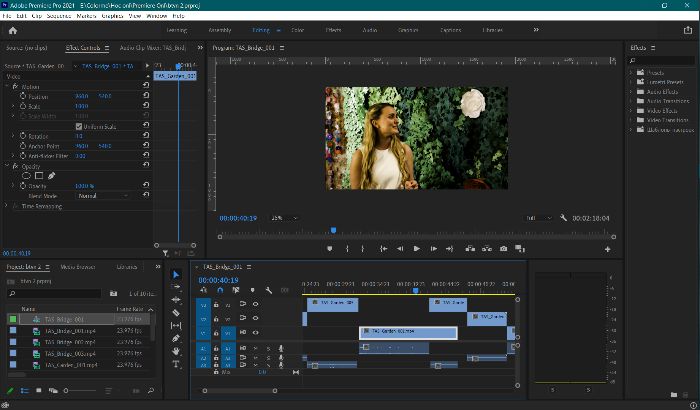Toggle V1 track output eye
Viewport: 700px width, 410px height.
[255, 332]
